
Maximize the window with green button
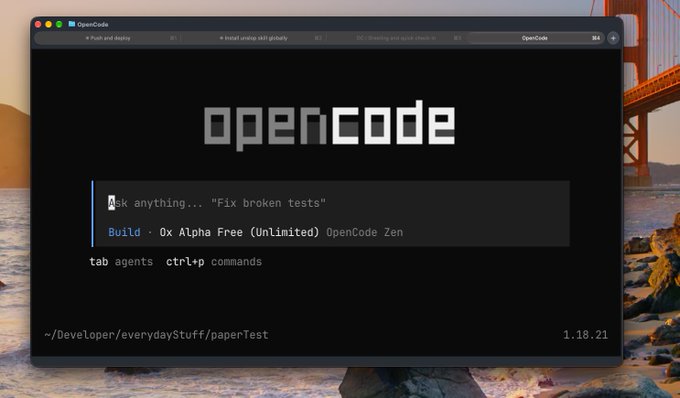pos(59,24)
